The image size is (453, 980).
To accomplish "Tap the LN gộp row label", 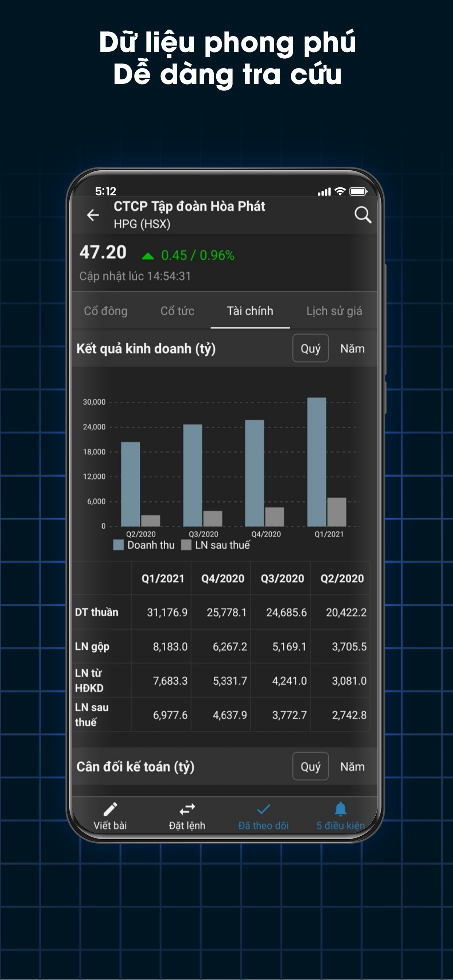I will [92, 647].
